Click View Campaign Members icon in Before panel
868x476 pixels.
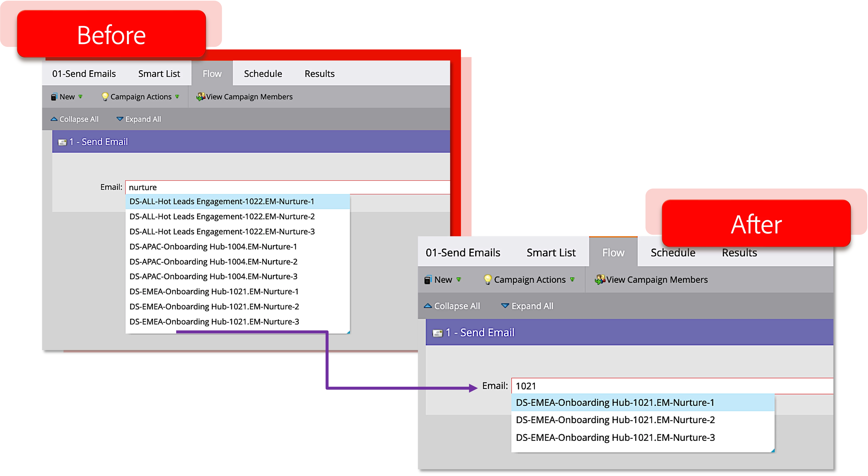[200, 97]
